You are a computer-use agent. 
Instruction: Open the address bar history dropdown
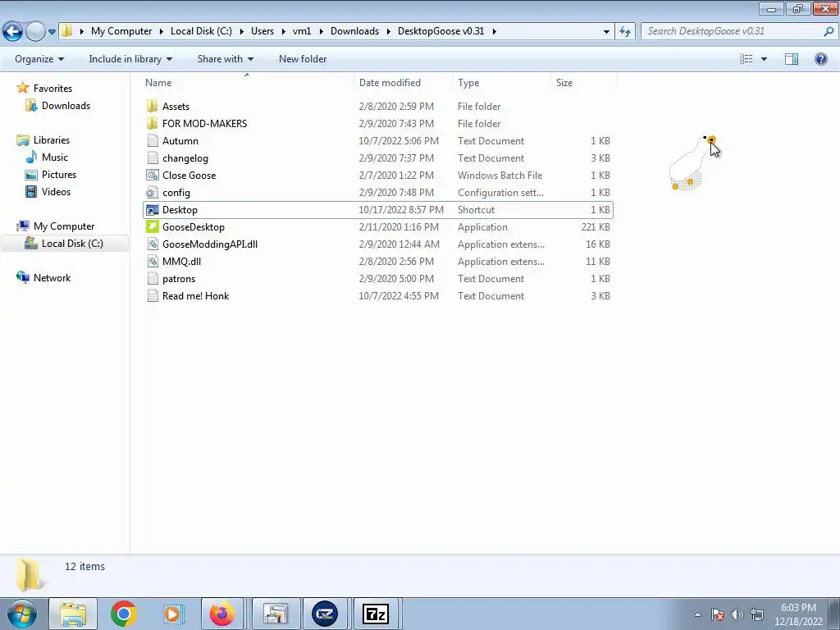pos(606,31)
